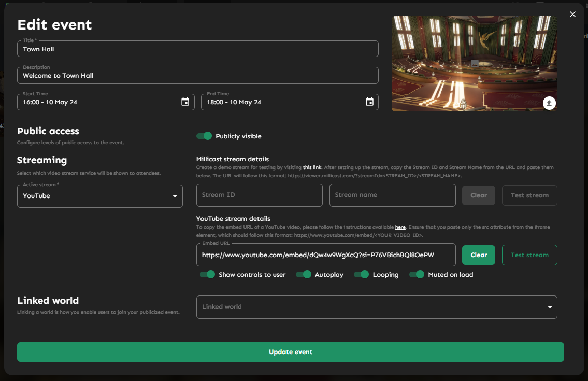Click the Update event button
The height and width of the screenshot is (381, 588).
coord(290,352)
